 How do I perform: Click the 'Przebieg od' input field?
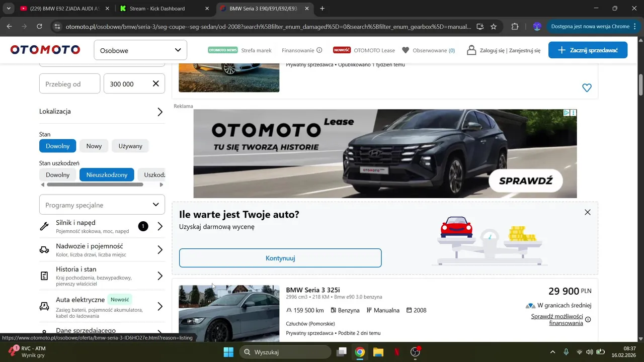pyautogui.click(x=69, y=84)
